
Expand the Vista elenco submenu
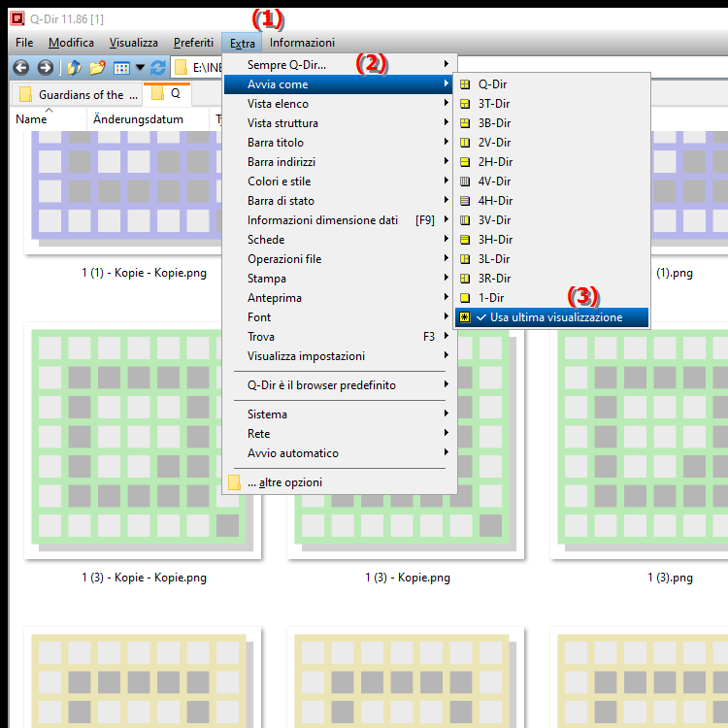(x=341, y=104)
